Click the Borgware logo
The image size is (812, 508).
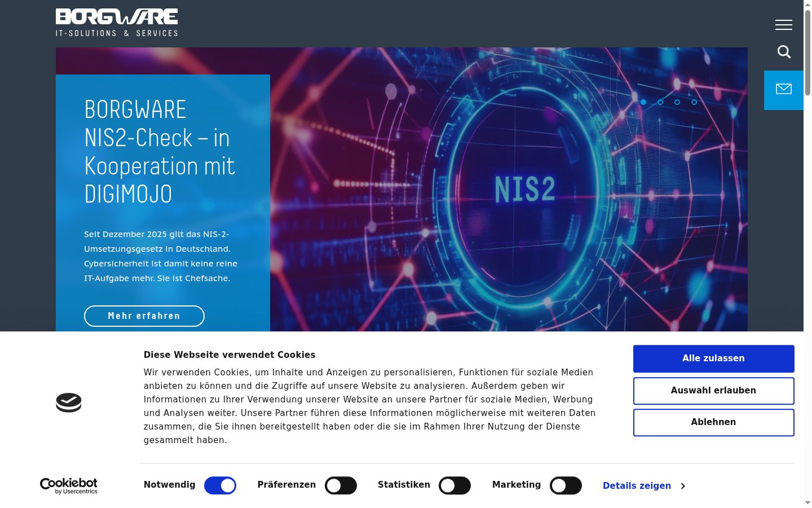click(117, 23)
